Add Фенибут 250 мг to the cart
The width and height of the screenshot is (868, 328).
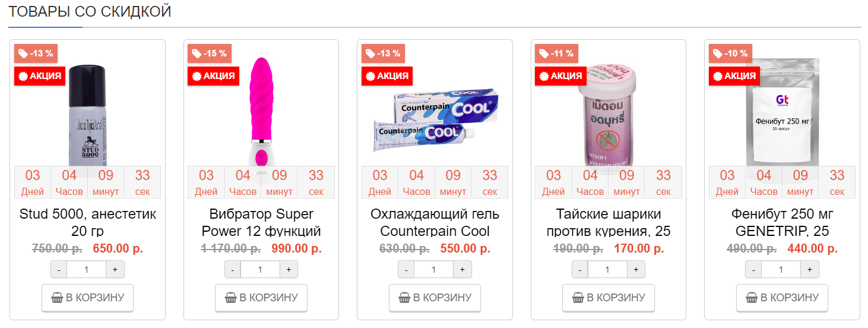782,298
